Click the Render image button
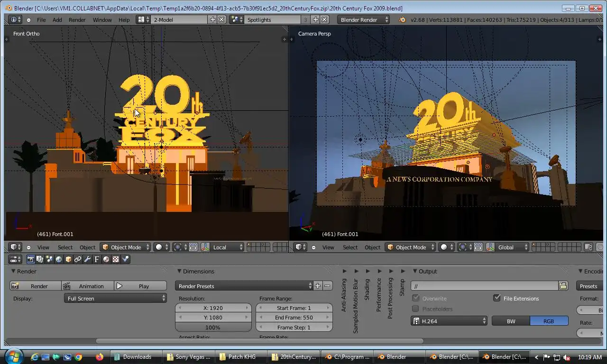 click(x=36, y=286)
